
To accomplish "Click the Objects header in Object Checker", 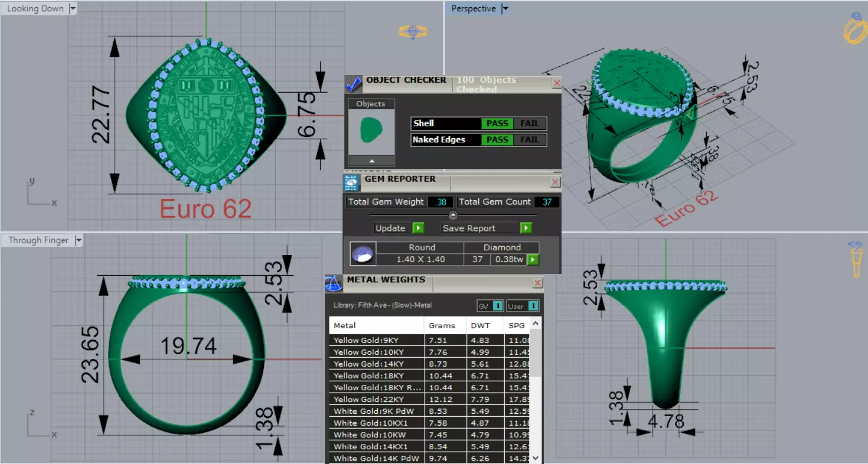I will (x=371, y=104).
